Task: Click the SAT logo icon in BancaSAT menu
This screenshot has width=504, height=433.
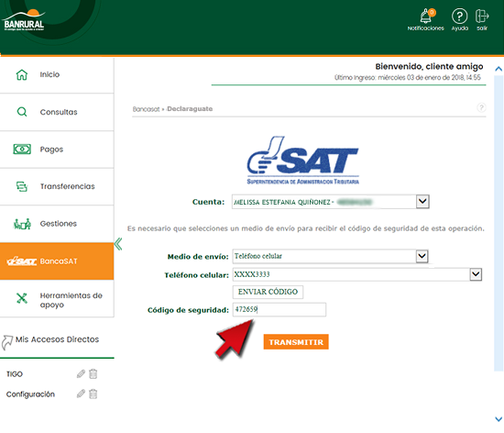Action: [x=22, y=261]
